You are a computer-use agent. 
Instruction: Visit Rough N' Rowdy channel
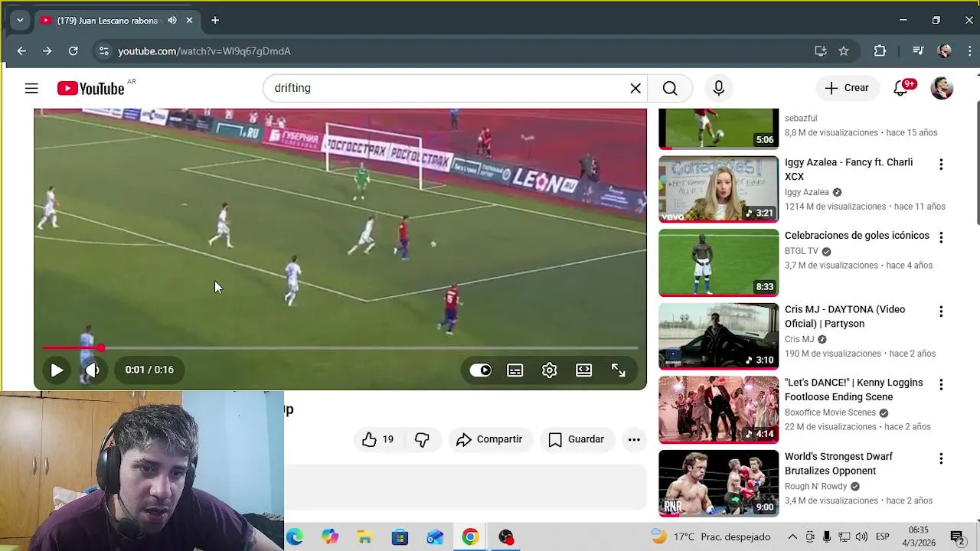pos(815,486)
